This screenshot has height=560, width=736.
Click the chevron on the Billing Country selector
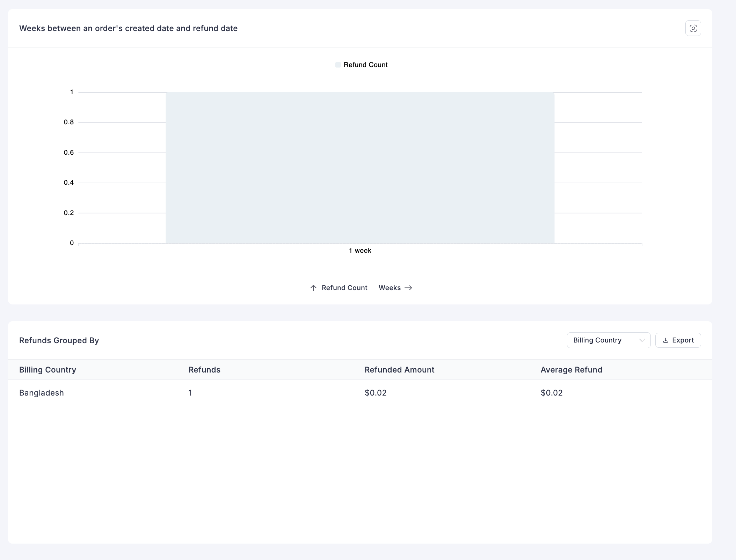(x=642, y=340)
